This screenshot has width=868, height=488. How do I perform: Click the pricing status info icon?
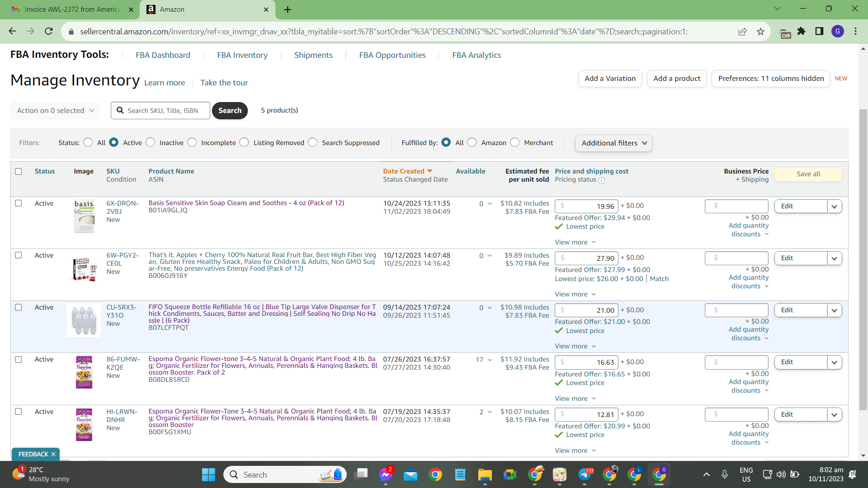(x=601, y=180)
